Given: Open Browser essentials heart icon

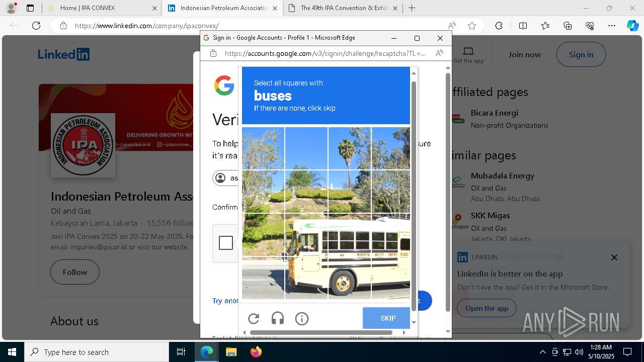Looking at the screenshot, I should coord(590,26).
